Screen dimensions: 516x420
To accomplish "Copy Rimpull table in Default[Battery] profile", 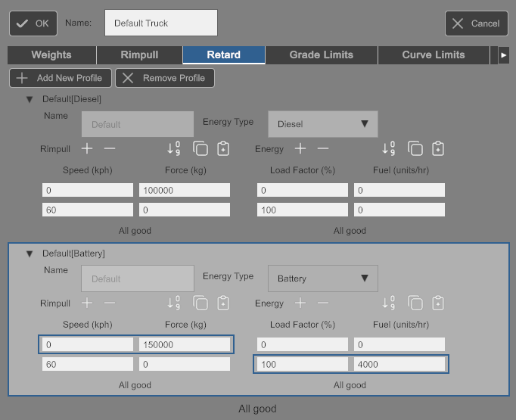I will tap(200, 303).
